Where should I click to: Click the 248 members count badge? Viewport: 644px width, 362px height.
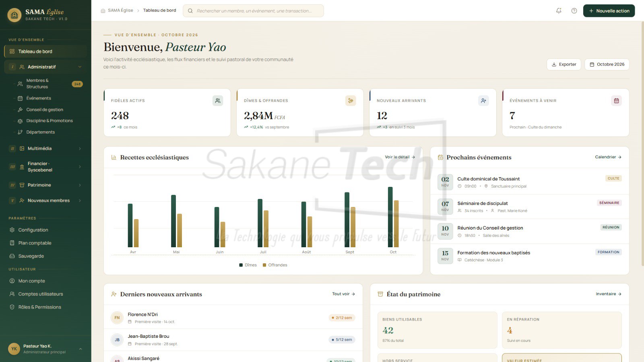(77, 84)
